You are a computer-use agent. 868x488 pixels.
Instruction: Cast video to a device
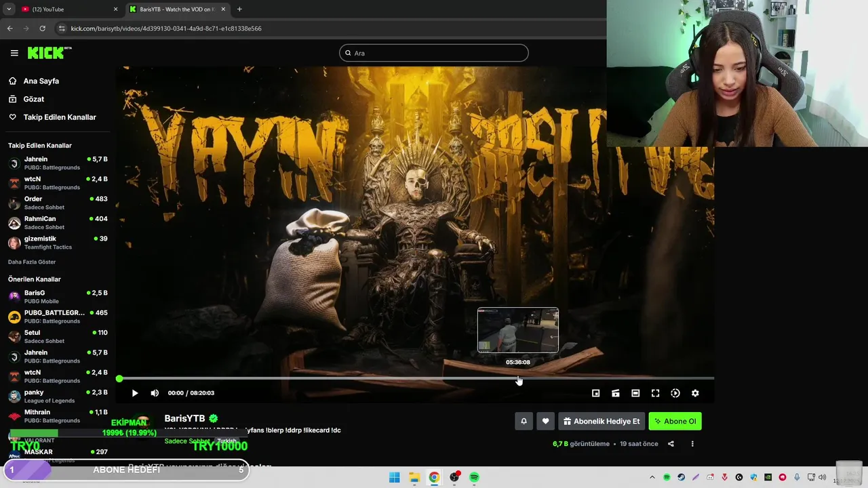pyautogui.click(x=616, y=393)
